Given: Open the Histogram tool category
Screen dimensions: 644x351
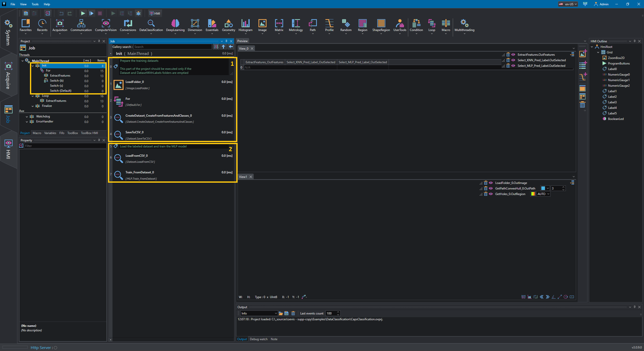Looking at the screenshot, I should point(245,25).
